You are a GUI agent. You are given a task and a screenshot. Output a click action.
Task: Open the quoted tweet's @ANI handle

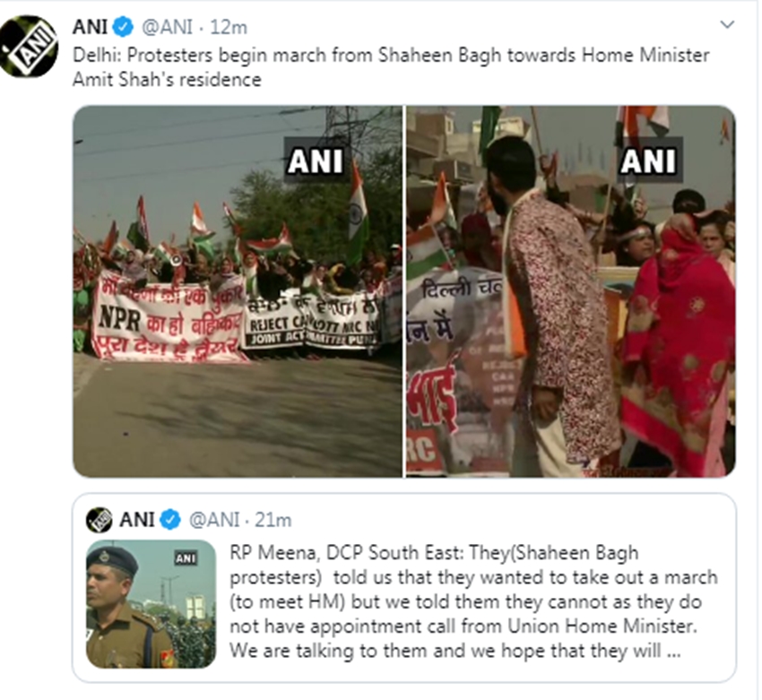pyautogui.click(x=214, y=520)
